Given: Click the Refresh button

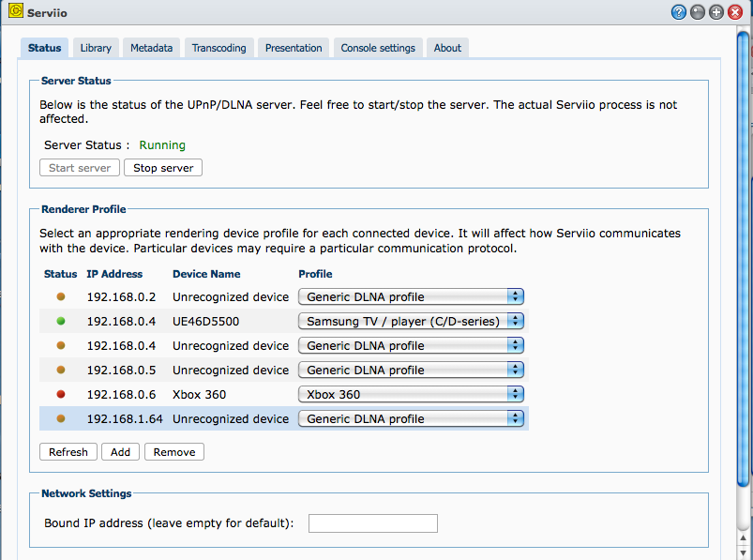Looking at the screenshot, I should tap(68, 452).
